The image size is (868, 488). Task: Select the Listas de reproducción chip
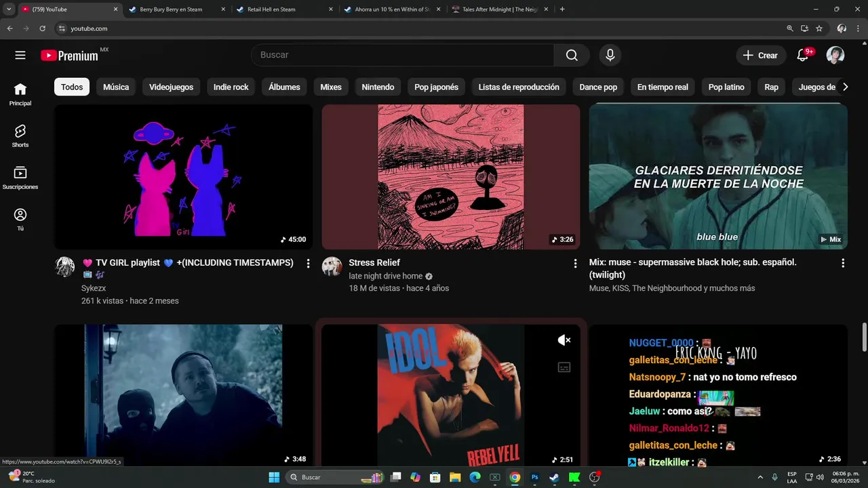(519, 87)
